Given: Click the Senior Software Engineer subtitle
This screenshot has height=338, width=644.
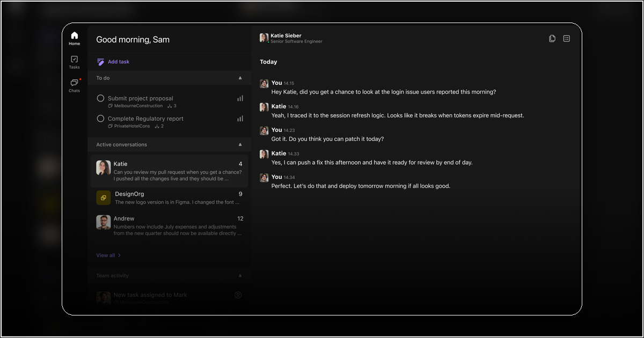Looking at the screenshot, I should pyautogui.click(x=296, y=41).
